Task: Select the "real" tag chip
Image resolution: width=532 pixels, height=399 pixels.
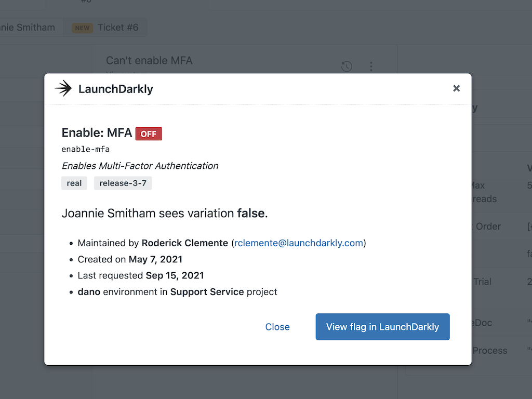Action: pos(74,183)
